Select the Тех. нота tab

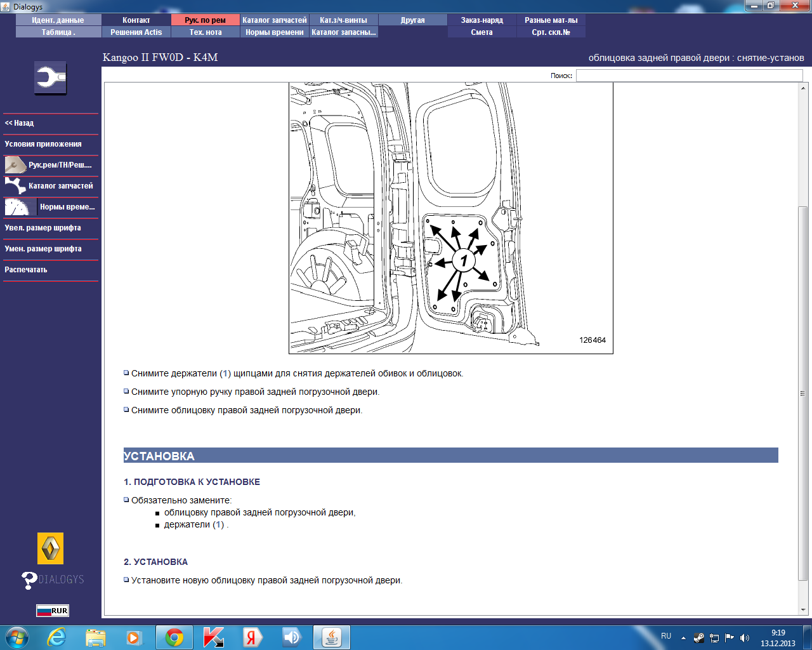pyautogui.click(x=206, y=32)
